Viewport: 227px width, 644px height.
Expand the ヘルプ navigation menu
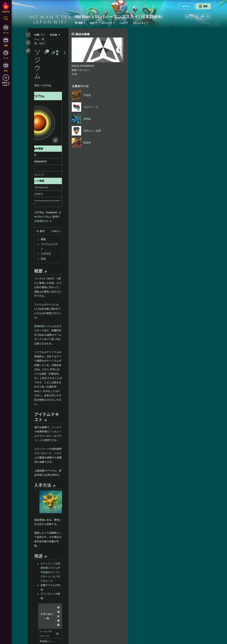(x=124, y=23)
